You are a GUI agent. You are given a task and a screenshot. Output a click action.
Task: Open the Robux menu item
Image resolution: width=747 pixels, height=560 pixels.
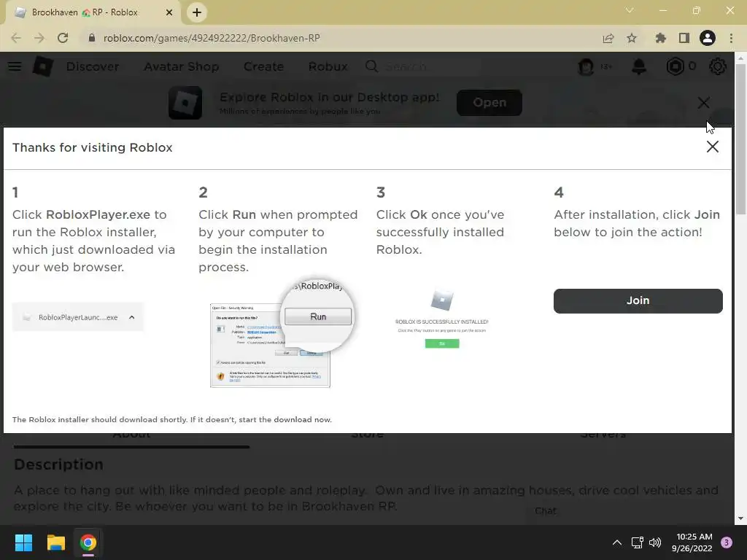328,66
